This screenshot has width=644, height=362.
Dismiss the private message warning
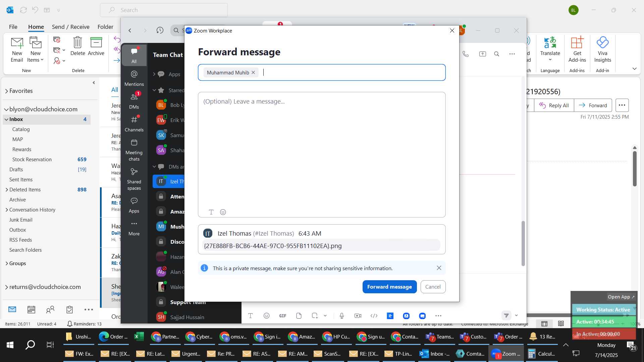tap(439, 268)
